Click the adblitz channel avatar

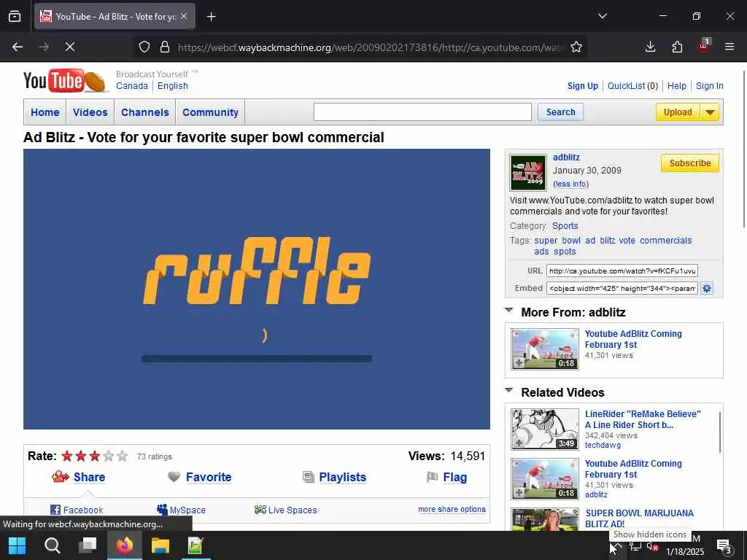coord(528,172)
